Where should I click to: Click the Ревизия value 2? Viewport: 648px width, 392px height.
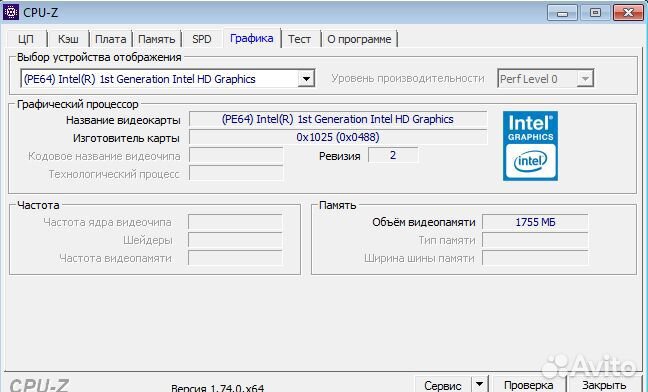[393, 155]
